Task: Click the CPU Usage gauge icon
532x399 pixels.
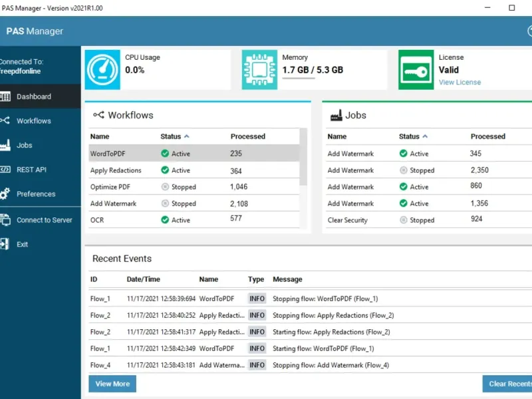Action: click(x=102, y=70)
